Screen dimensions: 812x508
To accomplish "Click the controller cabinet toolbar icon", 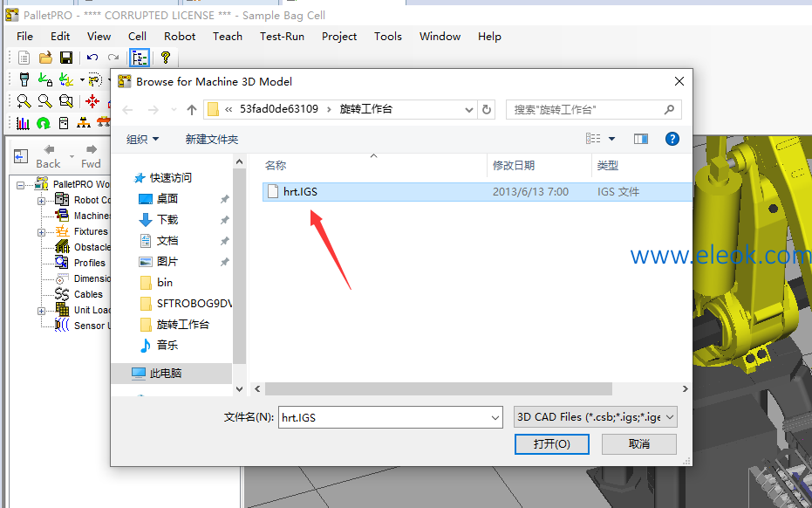I will coord(64,123).
